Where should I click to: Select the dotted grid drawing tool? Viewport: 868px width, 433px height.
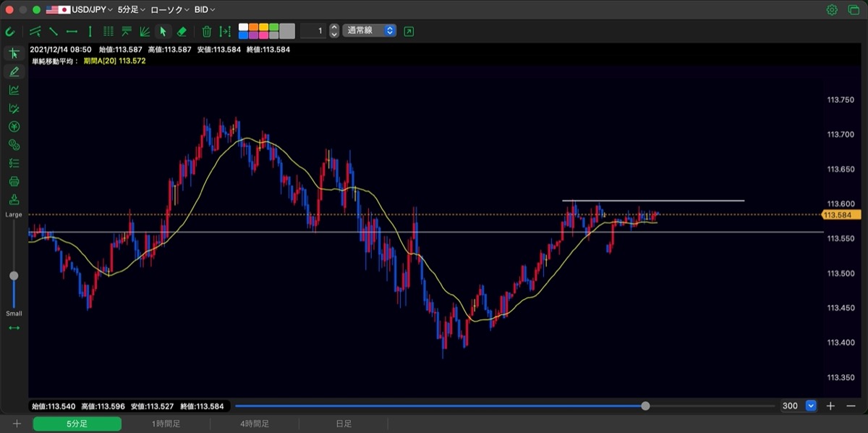point(109,31)
